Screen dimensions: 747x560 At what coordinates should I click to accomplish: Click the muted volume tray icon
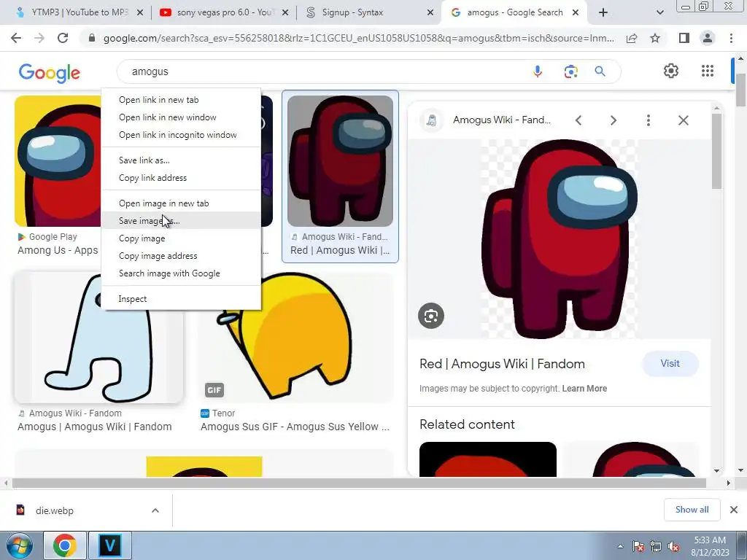[x=673, y=546]
